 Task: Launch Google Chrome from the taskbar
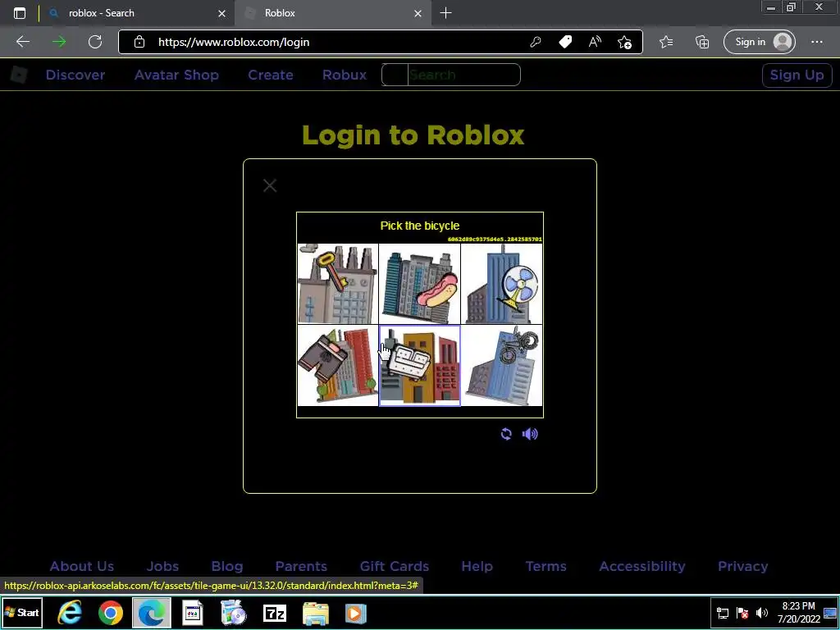click(x=111, y=612)
